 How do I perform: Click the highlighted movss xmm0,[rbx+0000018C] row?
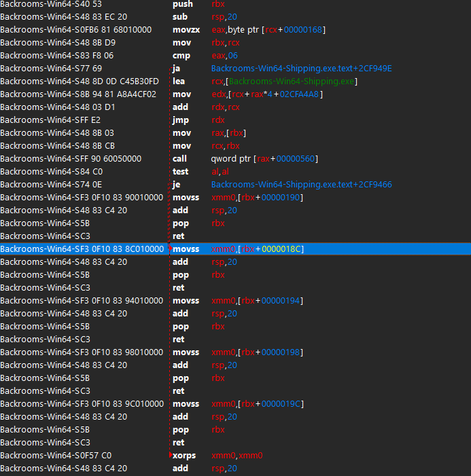[x=235, y=249]
